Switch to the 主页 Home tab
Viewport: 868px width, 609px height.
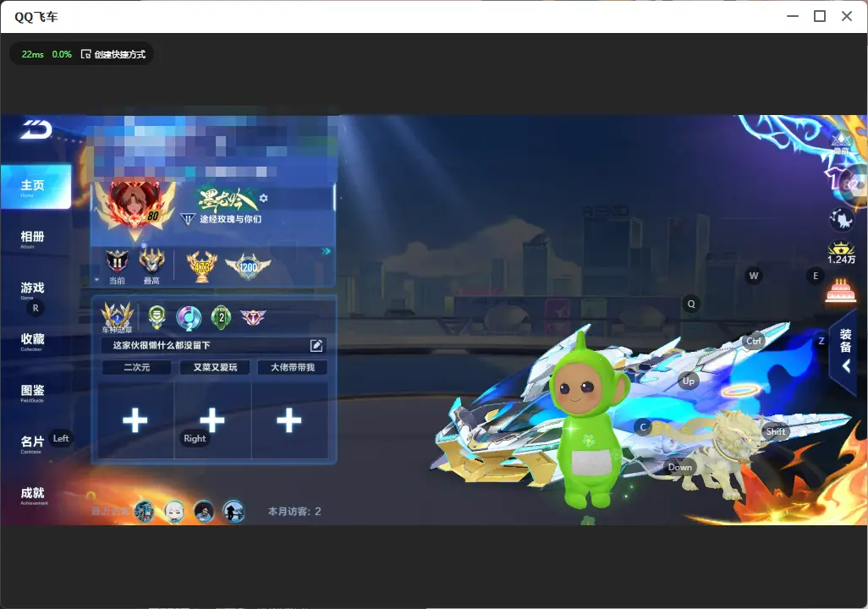point(36,187)
